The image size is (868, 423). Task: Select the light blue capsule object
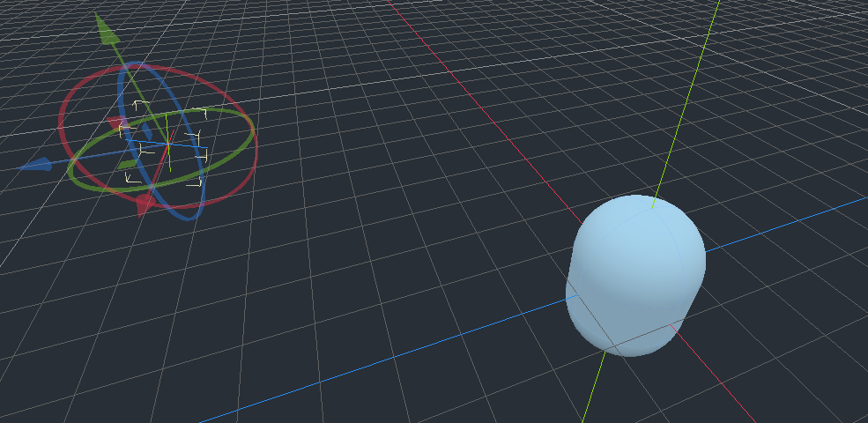635,275
